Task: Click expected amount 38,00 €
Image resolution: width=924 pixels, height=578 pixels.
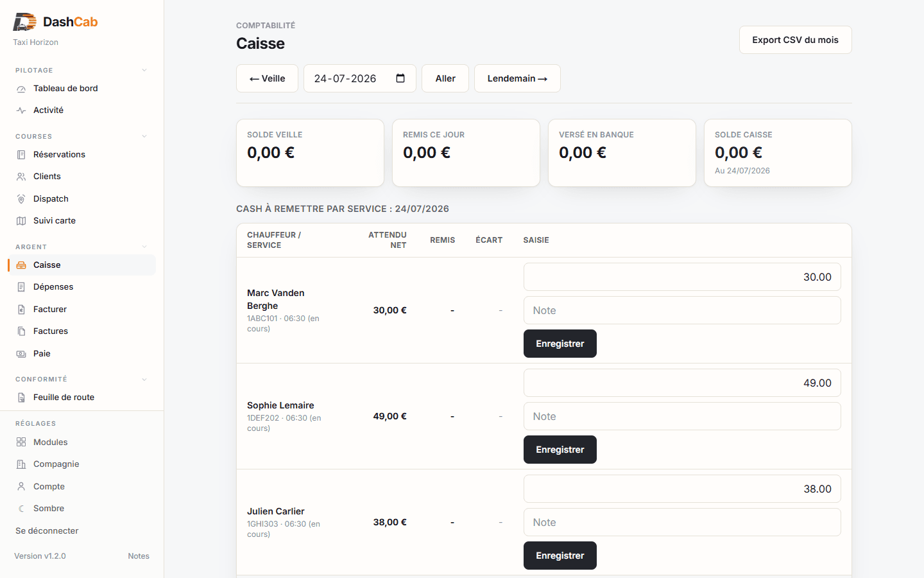Action: pos(390,522)
